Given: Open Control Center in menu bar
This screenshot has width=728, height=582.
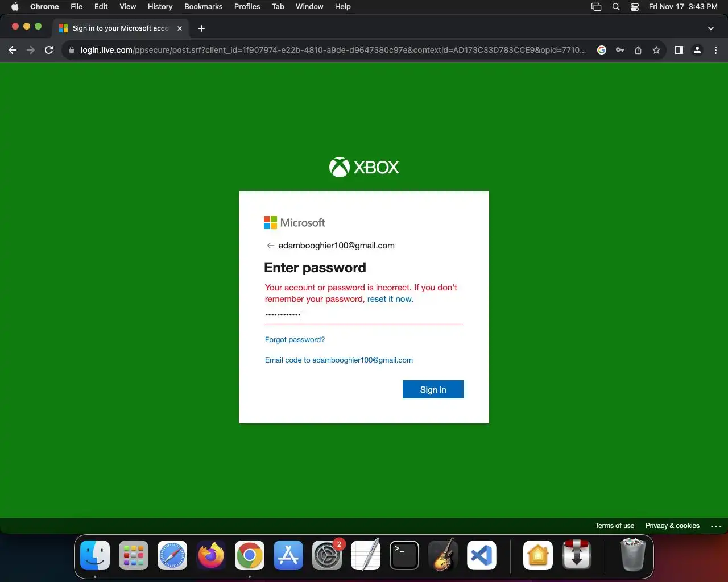Looking at the screenshot, I should click(x=635, y=7).
